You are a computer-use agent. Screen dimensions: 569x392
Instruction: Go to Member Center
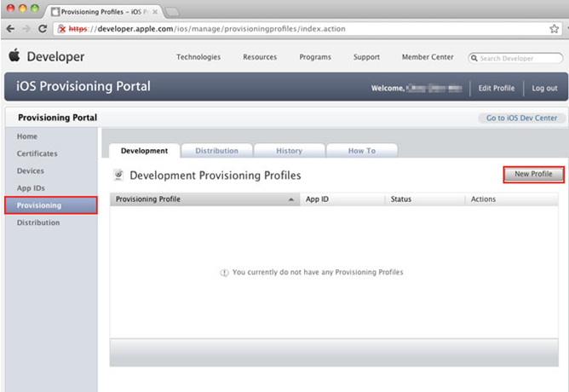(x=428, y=57)
